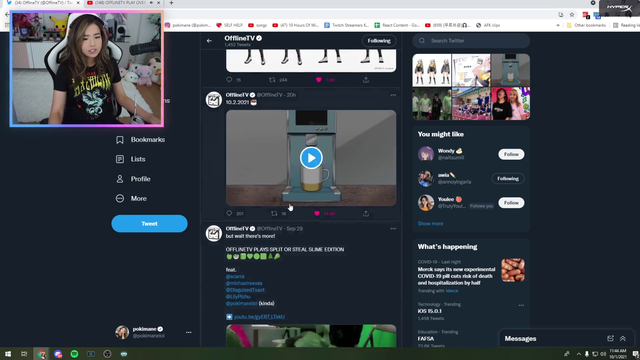Show hidden bookmarks overflow chevron

pos(558,25)
